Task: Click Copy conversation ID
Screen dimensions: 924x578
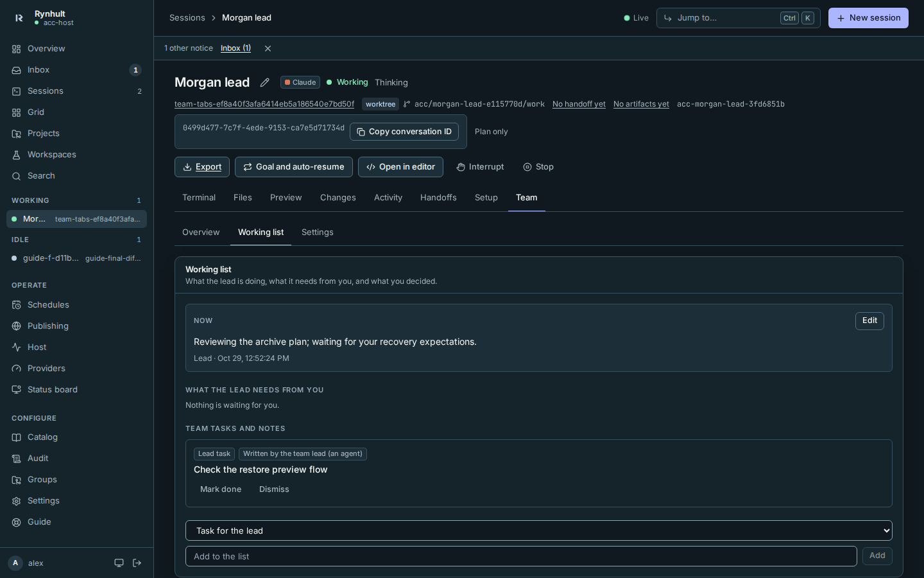Action: (404, 132)
